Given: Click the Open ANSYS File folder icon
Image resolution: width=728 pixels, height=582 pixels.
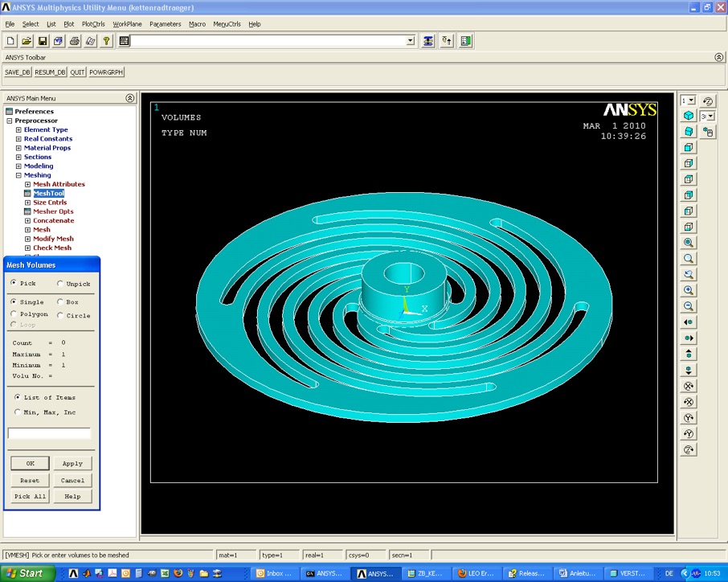Looking at the screenshot, I should pos(27,41).
